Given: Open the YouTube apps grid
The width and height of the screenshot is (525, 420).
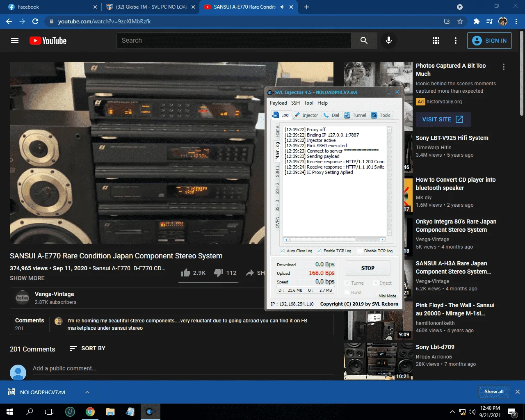Looking at the screenshot, I should [436, 41].
